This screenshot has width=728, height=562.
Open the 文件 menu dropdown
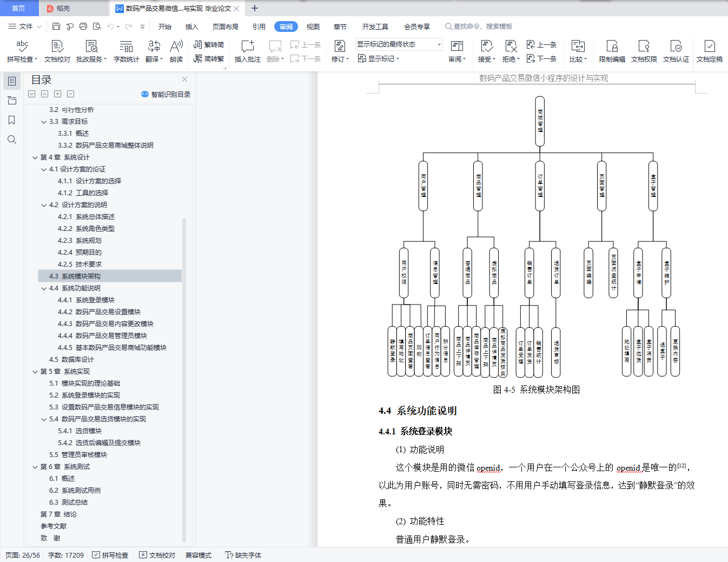point(25,26)
